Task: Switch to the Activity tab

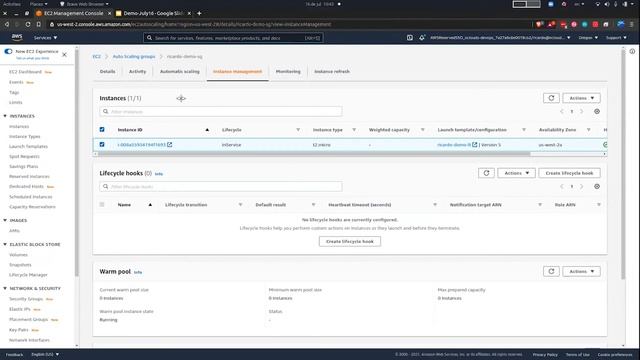Action: pos(137,71)
